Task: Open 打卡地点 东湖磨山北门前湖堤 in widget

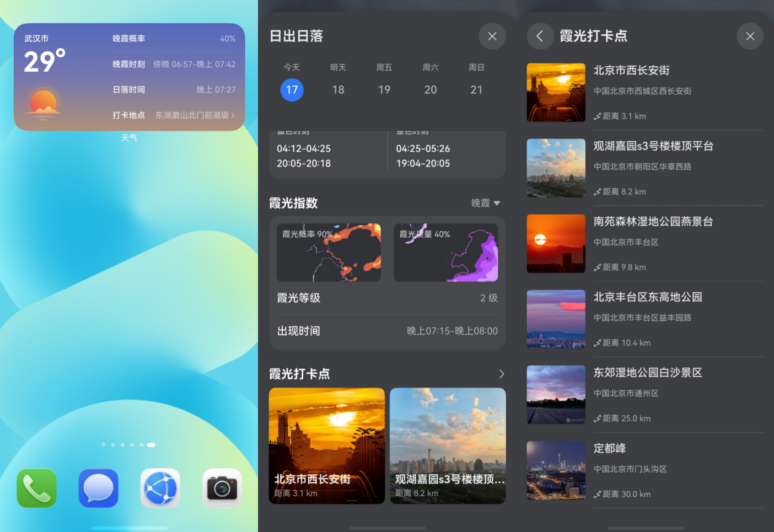Action: coord(174,115)
